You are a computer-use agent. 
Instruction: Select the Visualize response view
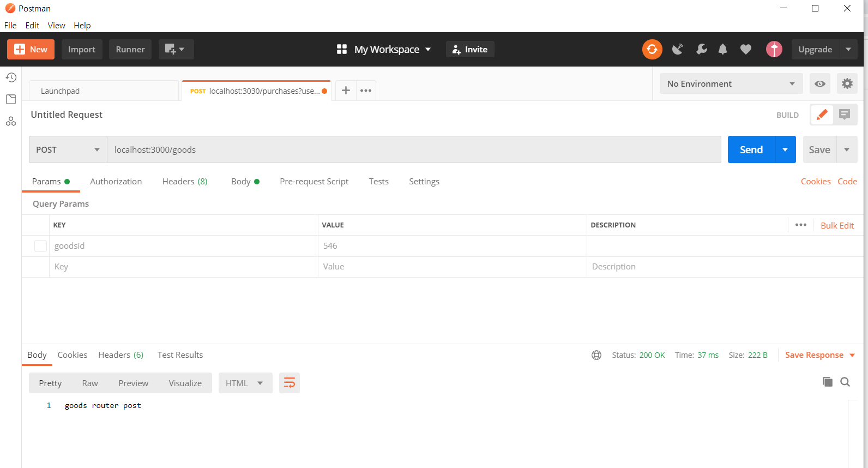(185, 383)
